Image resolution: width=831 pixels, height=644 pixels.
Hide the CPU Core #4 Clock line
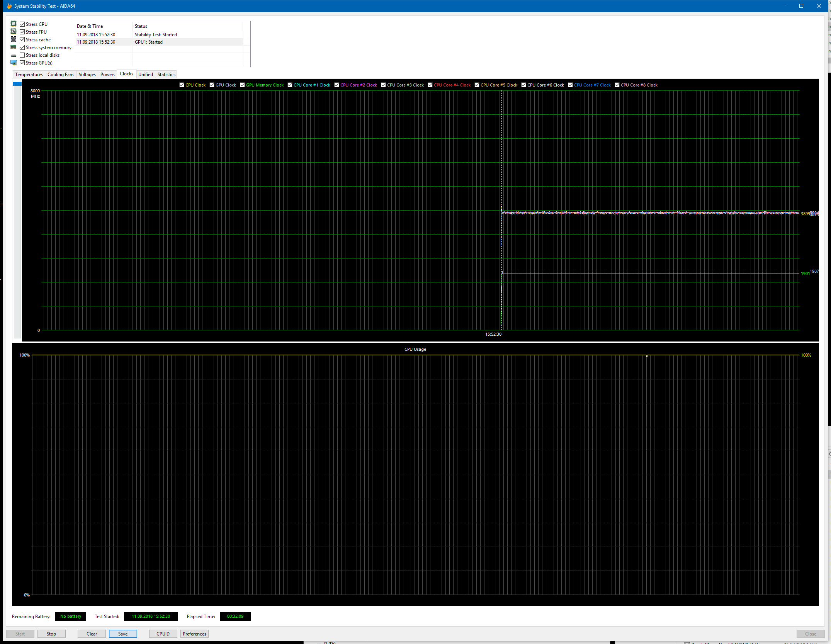pyautogui.click(x=430, y=85)
